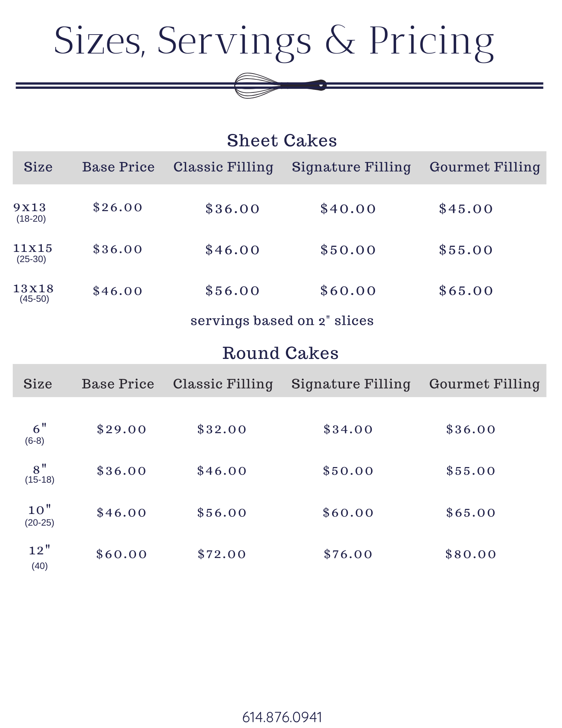Select the 10" round cake size label

(x=40, y=510)
